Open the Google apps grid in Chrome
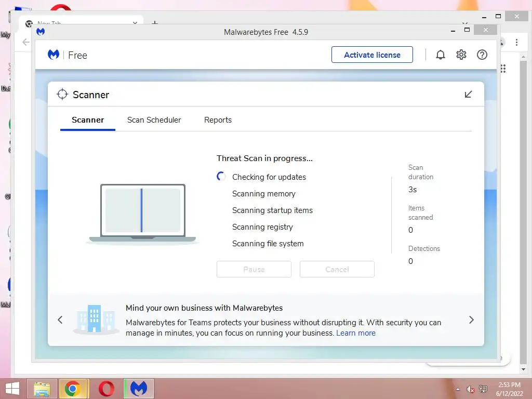 tap(503, 69)
